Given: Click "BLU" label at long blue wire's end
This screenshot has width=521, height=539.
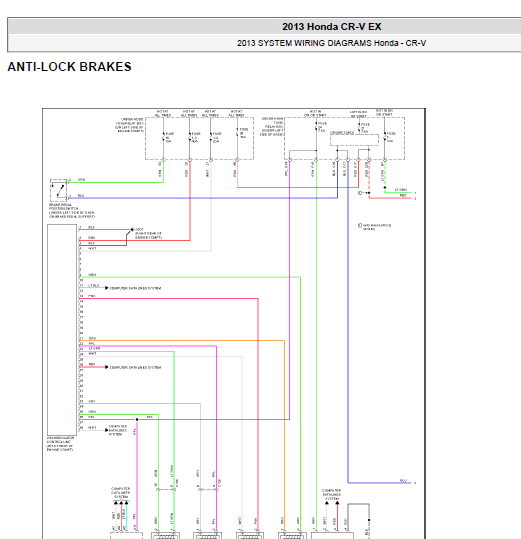Looking at the screenshot, I should [403, 481].
